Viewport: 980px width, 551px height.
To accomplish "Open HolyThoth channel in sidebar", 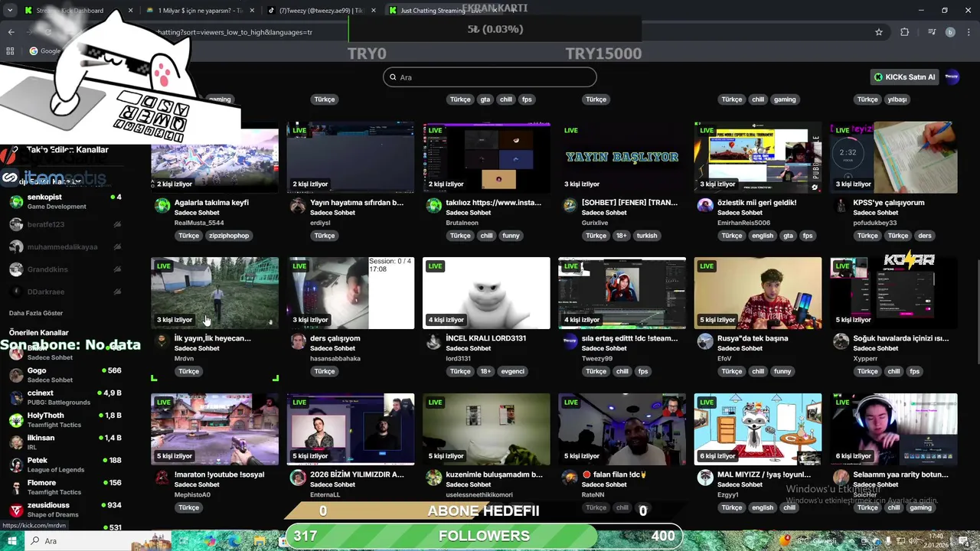I will (x=65, y=419).
